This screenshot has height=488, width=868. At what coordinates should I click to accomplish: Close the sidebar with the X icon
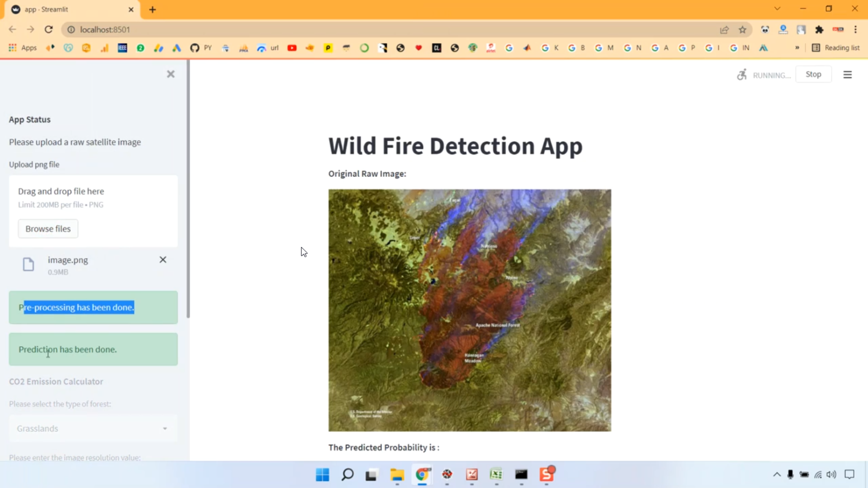(171, 74)
